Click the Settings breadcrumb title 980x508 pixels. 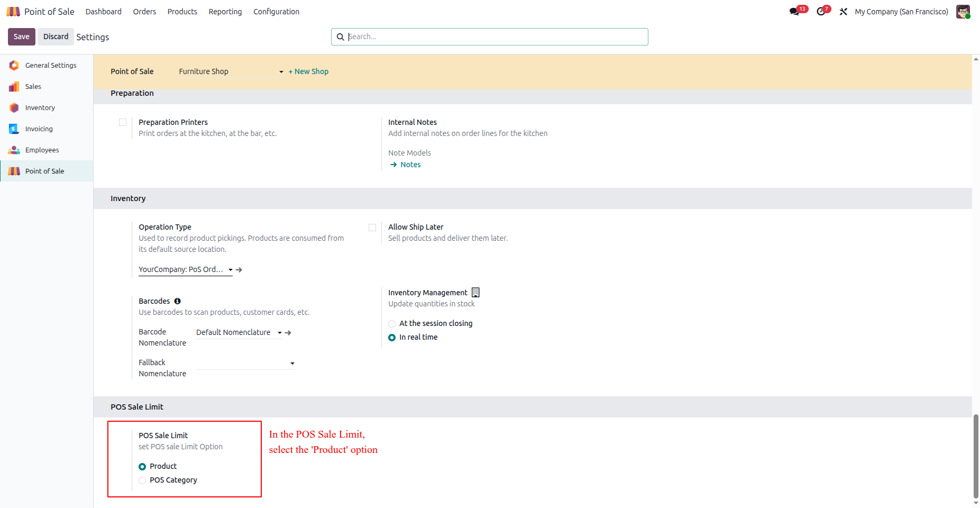[x=93, y=37]
